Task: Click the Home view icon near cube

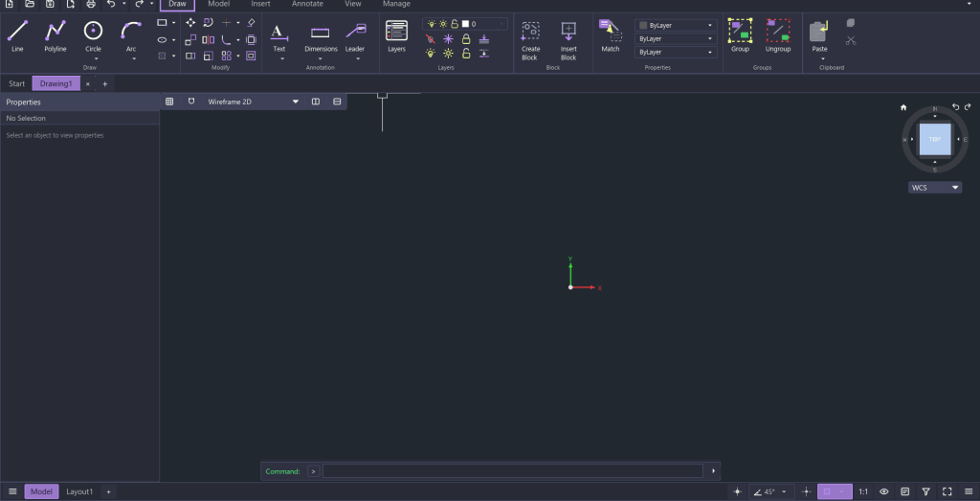Action: tap(903, 107)
